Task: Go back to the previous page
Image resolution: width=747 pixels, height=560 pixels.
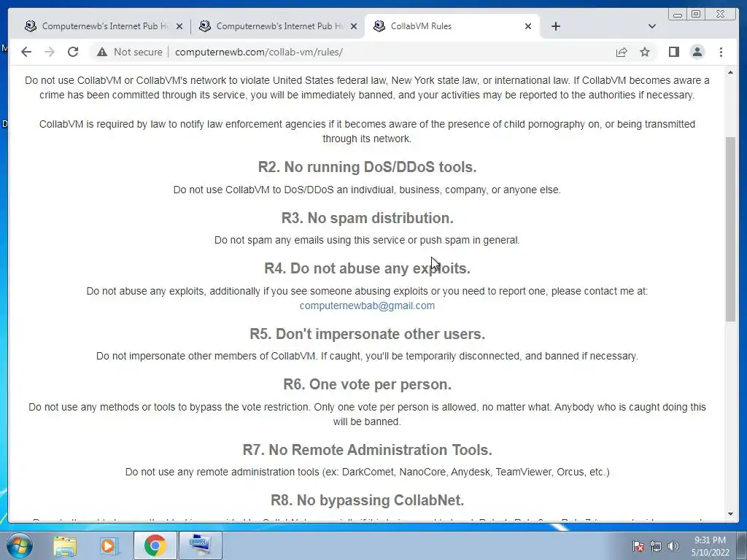Action: 26,52
